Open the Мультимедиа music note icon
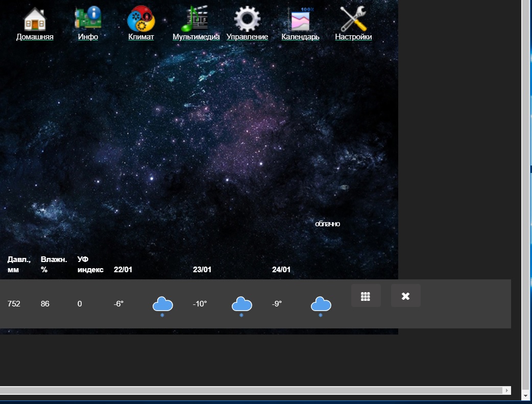Viewport: 532px width, 404px height. click(196, 18)
